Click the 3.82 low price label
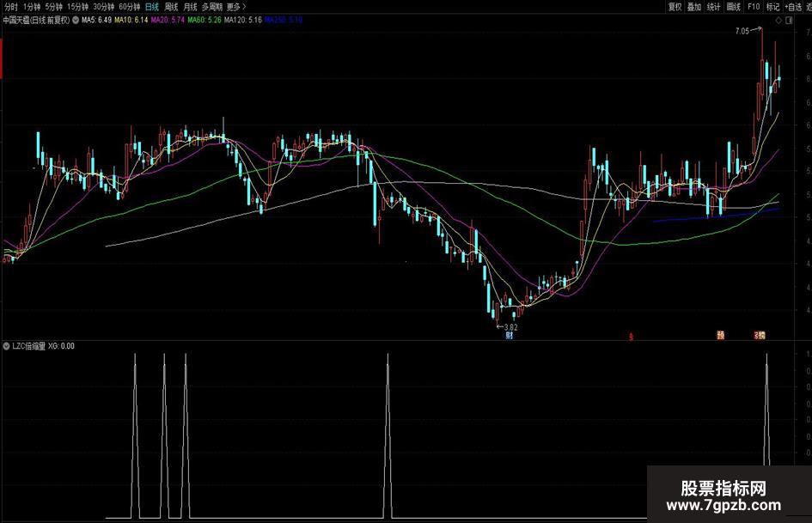 coord(510,327)
